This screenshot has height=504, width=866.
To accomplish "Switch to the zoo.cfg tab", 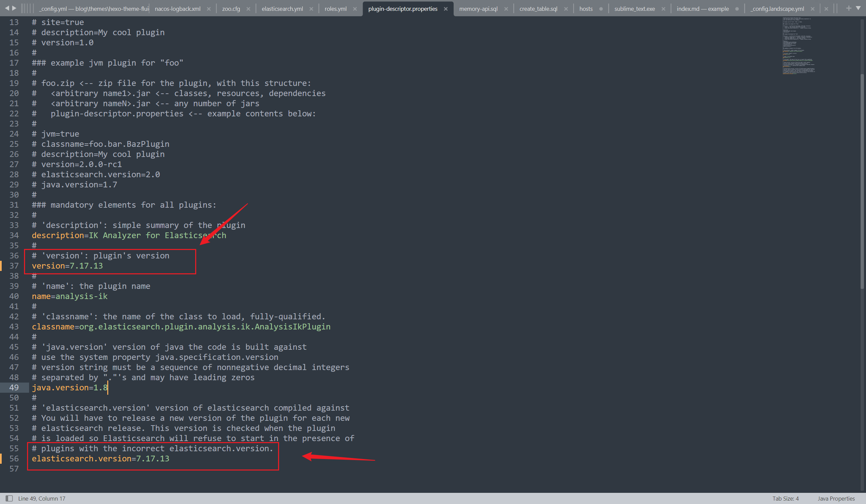I will click(x=231, y=8).
